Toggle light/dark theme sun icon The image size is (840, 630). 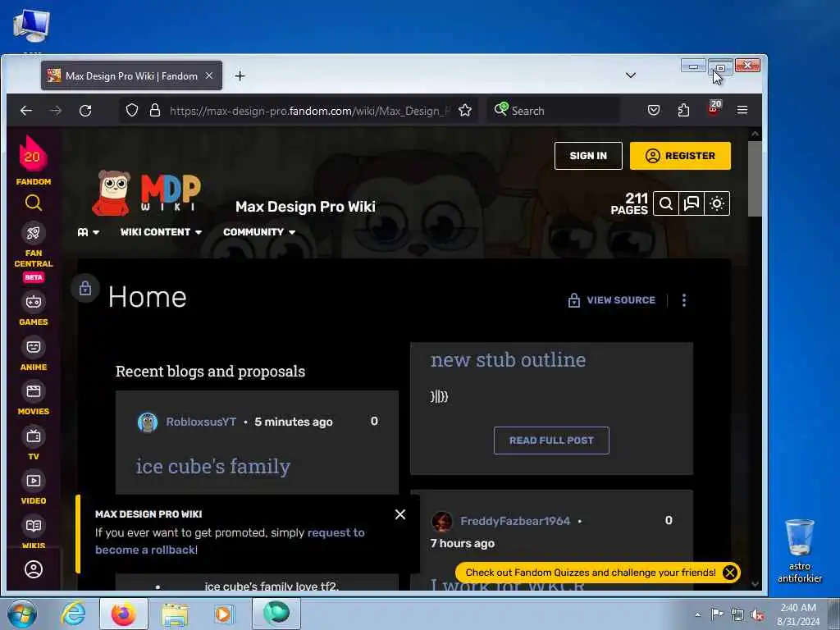point(717,203)
